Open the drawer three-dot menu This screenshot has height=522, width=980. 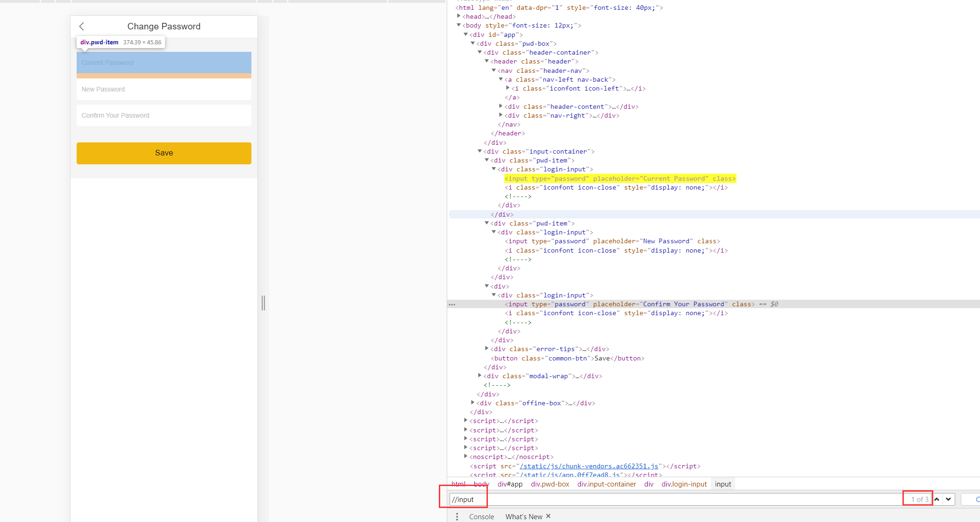click(457, 516)
